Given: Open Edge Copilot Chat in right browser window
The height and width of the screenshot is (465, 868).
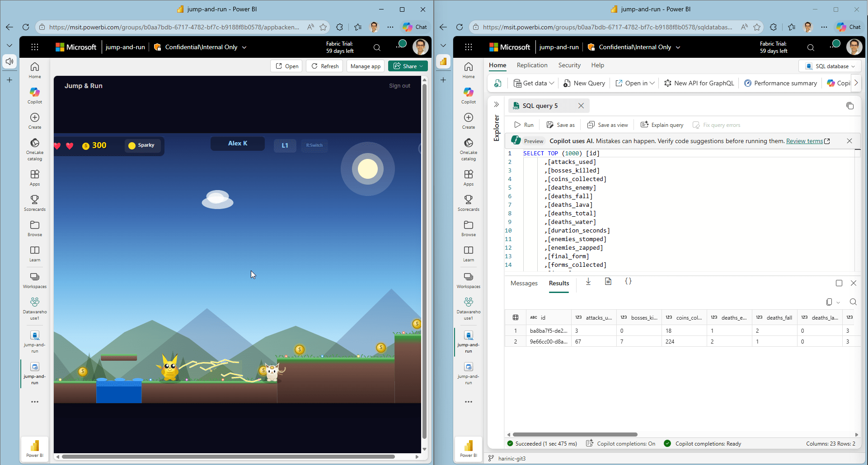Looking at the screenshot, I should [x=849, y=27].
